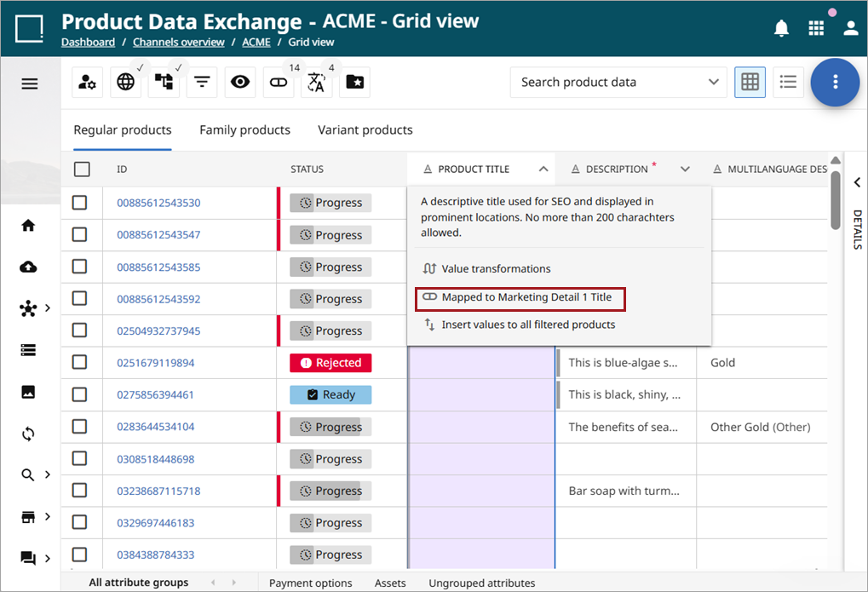Click the vertical scrollbar thumb of grid
This screenshot has width=868, height=592.
[x=836, y=199]
